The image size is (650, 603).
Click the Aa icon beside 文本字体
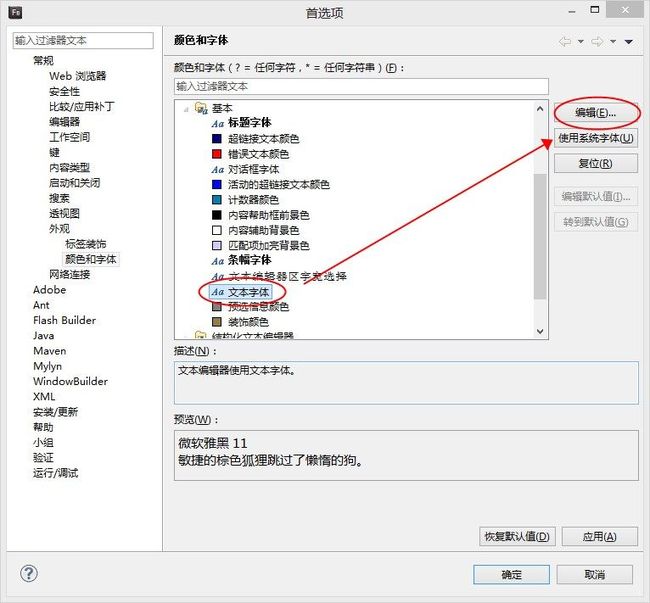pos(218,292)
